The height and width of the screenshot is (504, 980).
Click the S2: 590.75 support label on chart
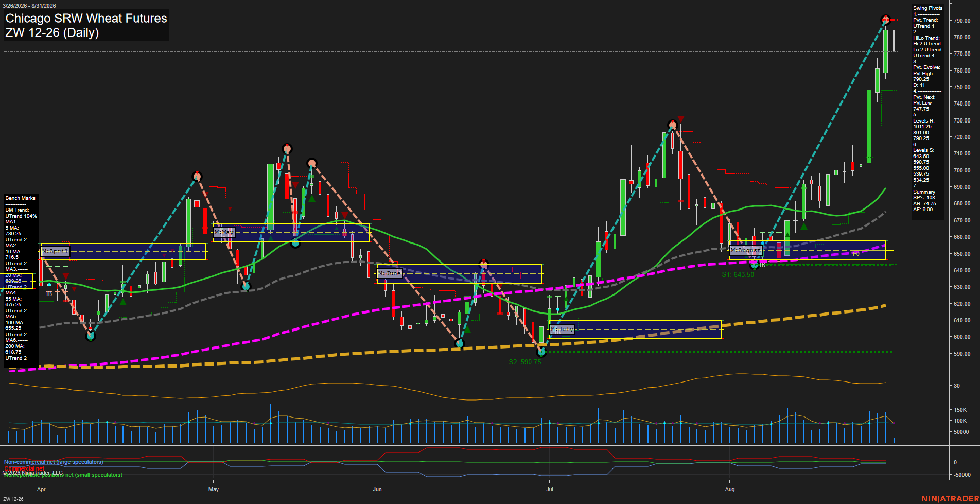pyautogui.click(x=524, y=362)
